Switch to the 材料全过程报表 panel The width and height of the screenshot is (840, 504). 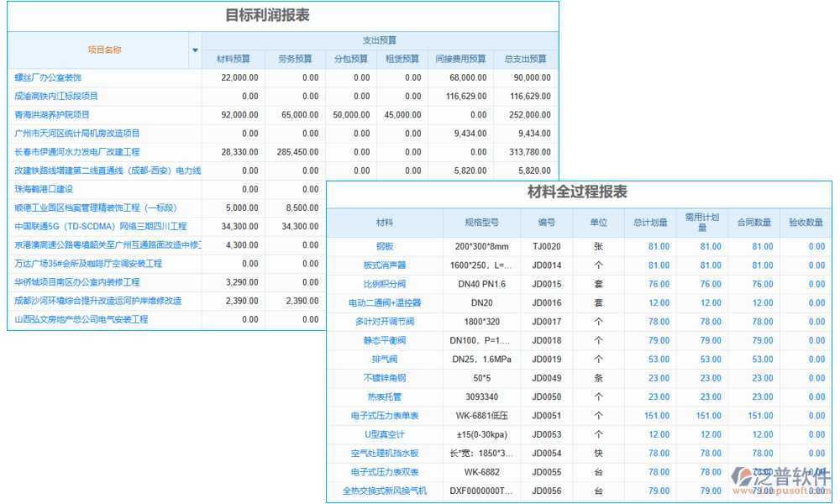point(579,193)
